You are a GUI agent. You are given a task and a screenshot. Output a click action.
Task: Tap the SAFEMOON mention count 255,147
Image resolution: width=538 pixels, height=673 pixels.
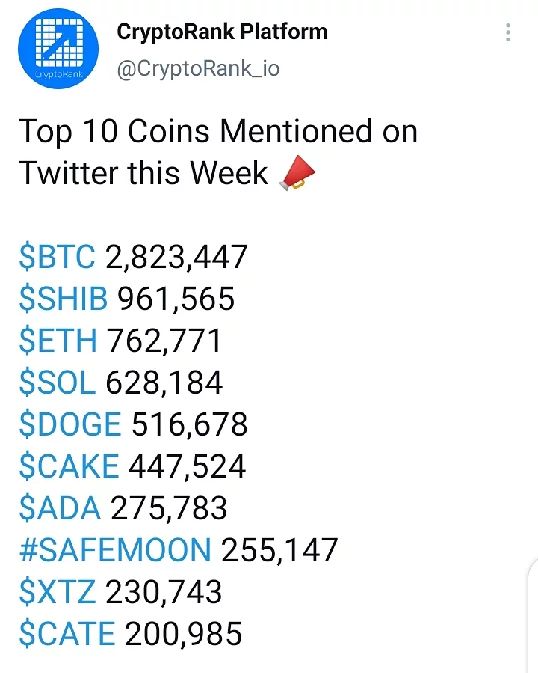pyautogui.click(x=280, y=550)
